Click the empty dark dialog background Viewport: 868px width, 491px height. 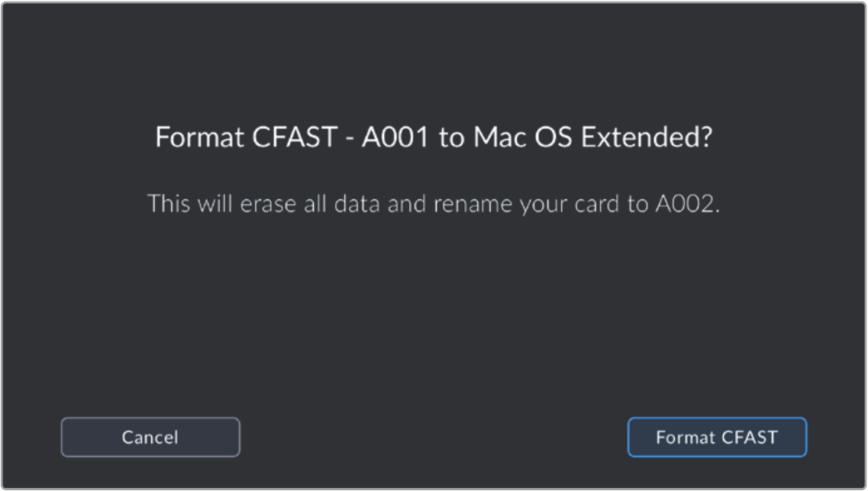coord(433,321)
